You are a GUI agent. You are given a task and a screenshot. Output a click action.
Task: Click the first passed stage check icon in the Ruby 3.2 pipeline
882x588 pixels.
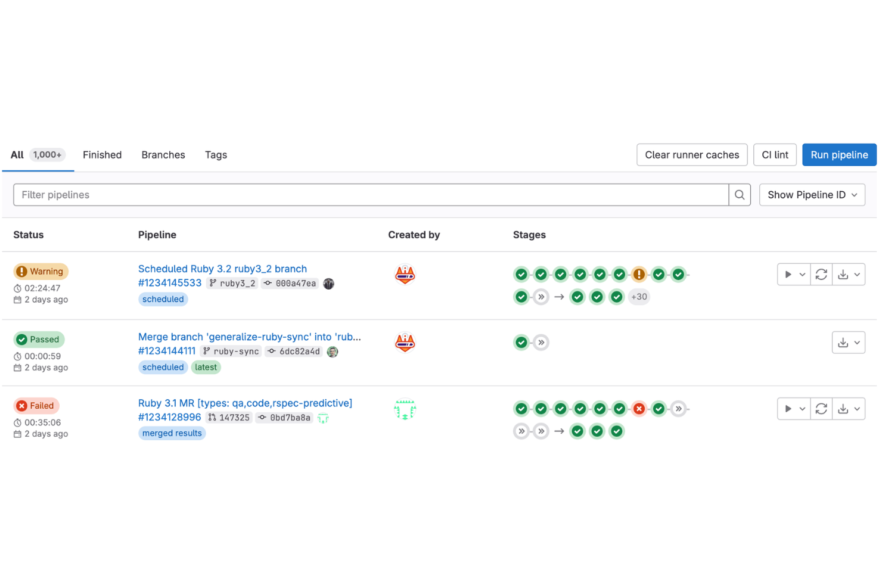521,274
